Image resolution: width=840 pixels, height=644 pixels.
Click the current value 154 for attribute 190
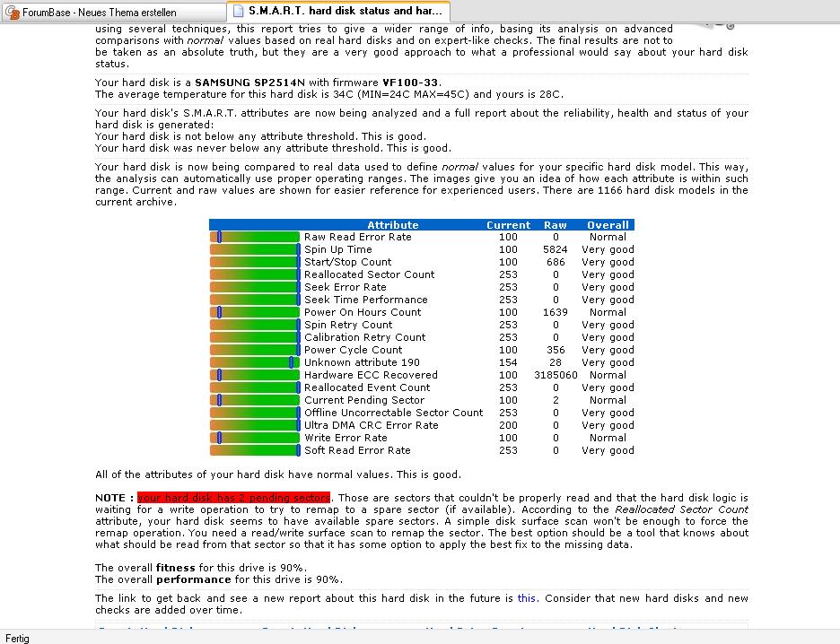pyautogui.click(x=508, y=362)
